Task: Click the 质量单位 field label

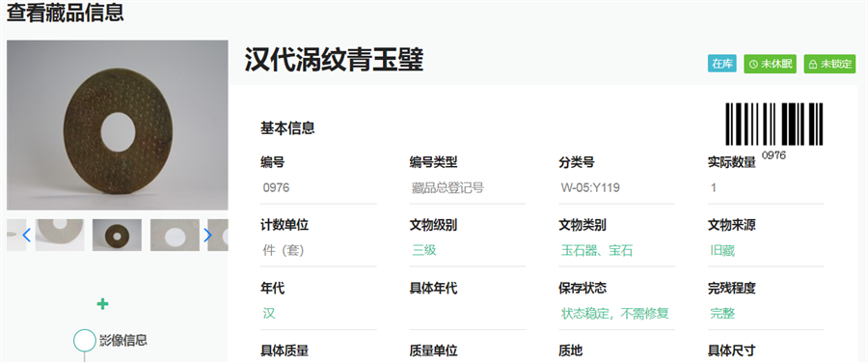Action: pos(433,350)
